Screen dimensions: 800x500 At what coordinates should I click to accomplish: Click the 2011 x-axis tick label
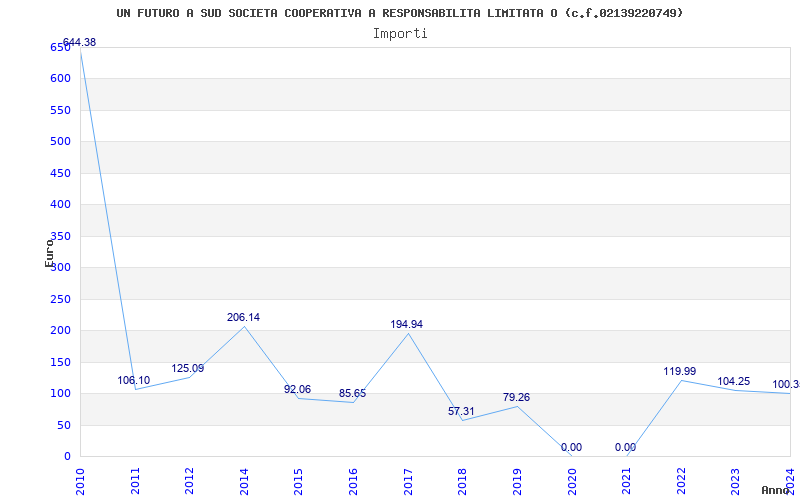[x=135, y=481]
